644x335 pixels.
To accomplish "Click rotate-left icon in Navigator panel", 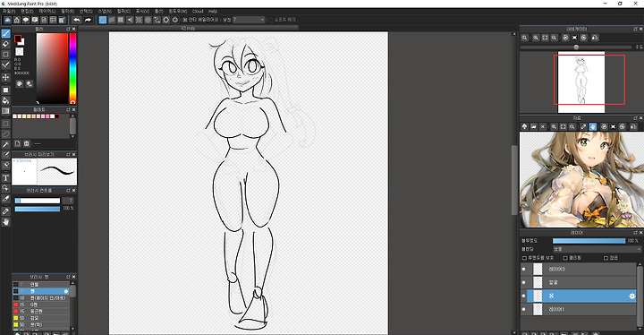I will point(565,38).
